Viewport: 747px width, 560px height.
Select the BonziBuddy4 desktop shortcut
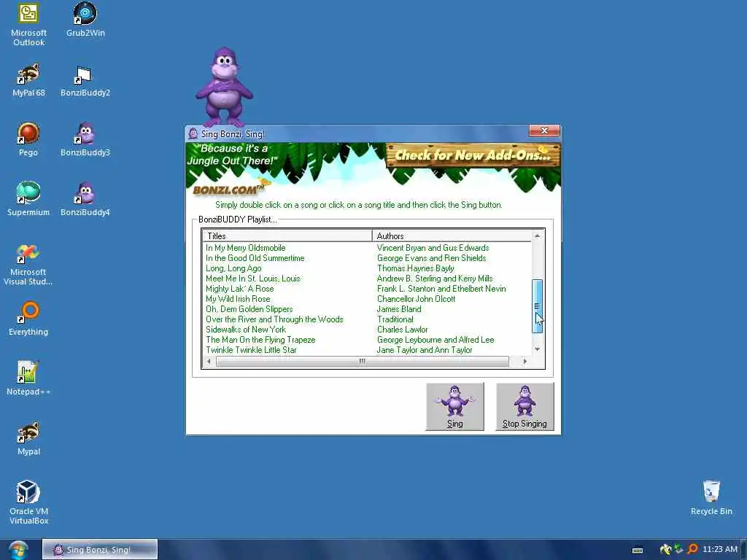85,198
